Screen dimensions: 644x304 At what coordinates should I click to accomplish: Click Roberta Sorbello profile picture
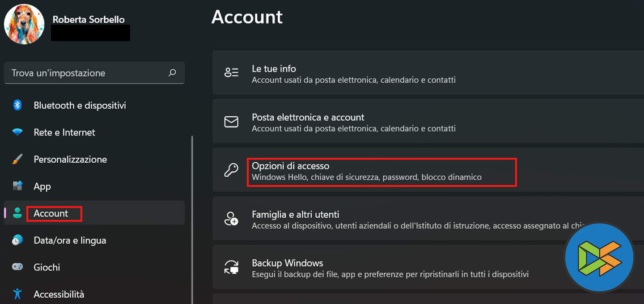24,25
